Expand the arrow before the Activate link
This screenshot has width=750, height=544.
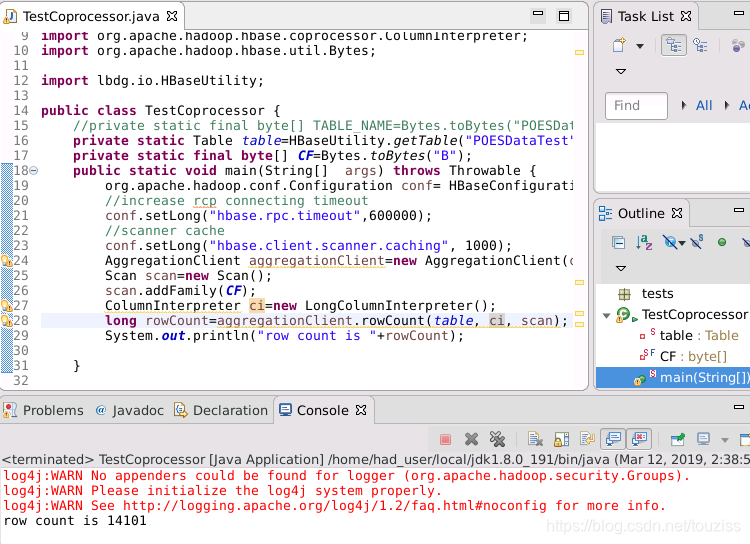(727, 105)
